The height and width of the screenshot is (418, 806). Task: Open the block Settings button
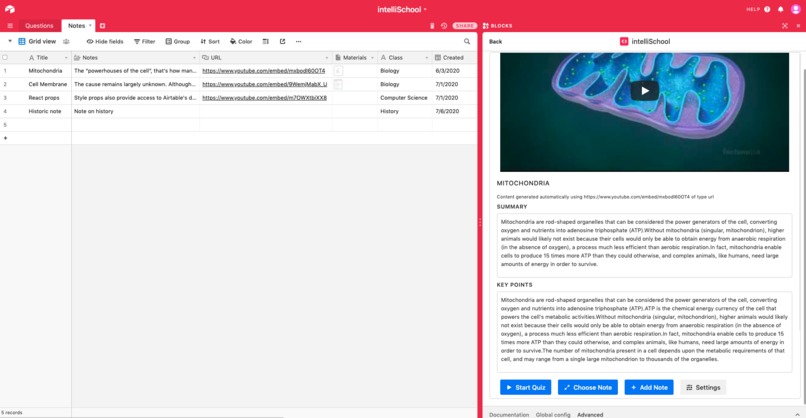[703, 387]
